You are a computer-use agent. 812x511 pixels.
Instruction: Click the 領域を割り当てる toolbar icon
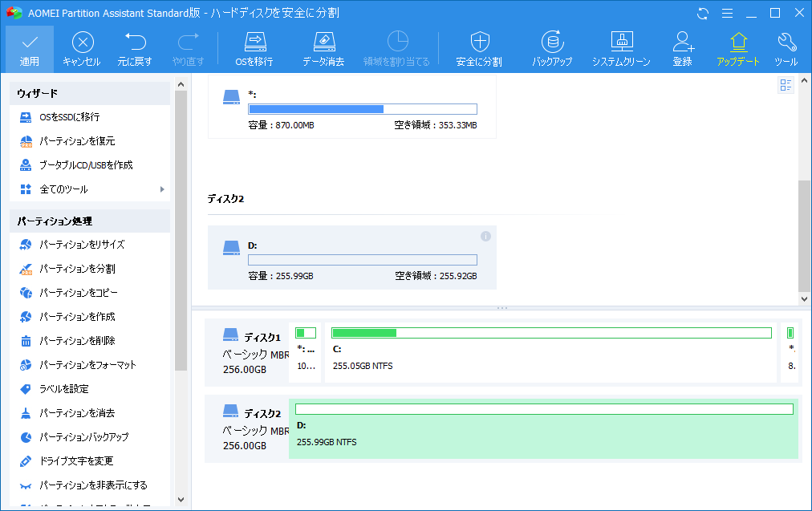coord(396,49)
